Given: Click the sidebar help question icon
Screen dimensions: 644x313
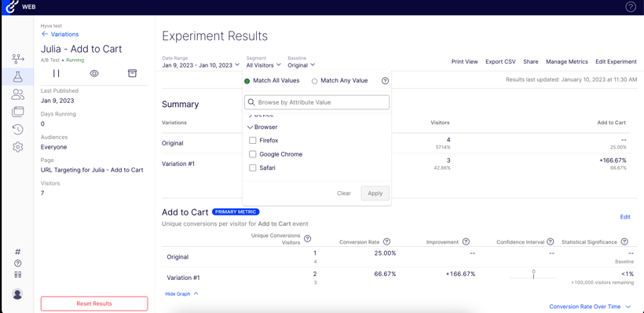Looking at the screenshot, I should pos(17,263).
